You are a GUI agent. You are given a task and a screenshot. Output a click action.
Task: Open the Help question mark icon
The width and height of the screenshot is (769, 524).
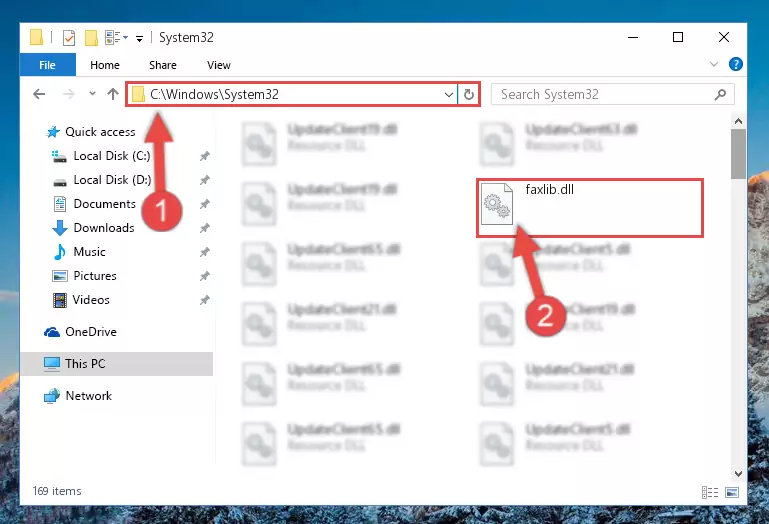736,64
